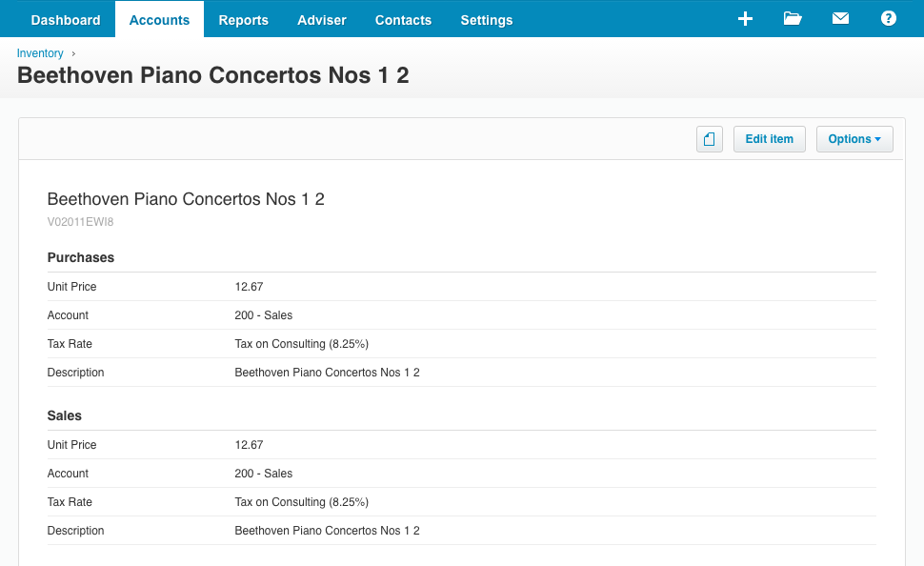This screenshot has height=566, width=924.
Task: Click the Sales section heading
Action: tap(64, 415)
